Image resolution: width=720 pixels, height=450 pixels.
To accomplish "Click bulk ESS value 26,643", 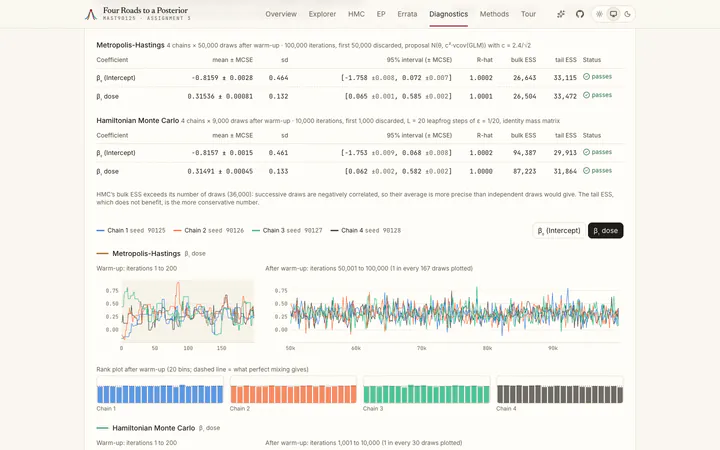I will (x=524, y=78).
